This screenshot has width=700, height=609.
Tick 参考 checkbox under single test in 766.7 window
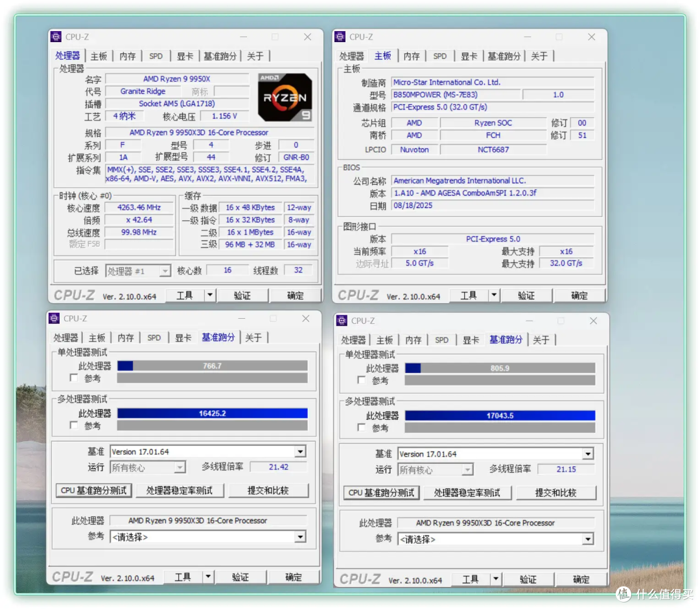[74, 378]
